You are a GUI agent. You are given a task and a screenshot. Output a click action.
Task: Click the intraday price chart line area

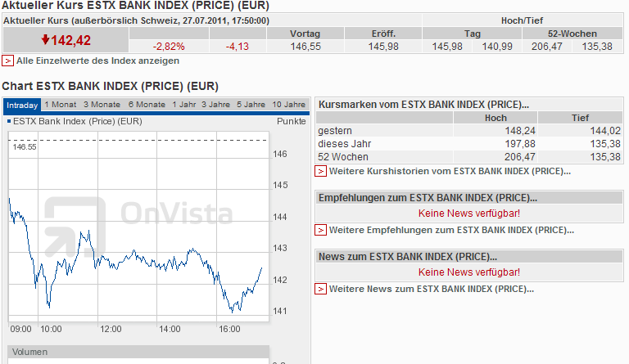tap(138, 227)
